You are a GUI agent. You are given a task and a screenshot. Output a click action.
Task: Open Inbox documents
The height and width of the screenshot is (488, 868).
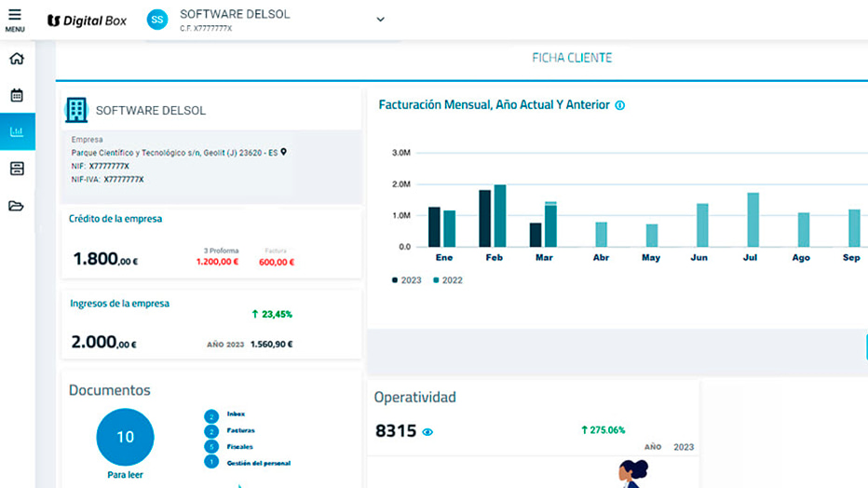(236, 413)
